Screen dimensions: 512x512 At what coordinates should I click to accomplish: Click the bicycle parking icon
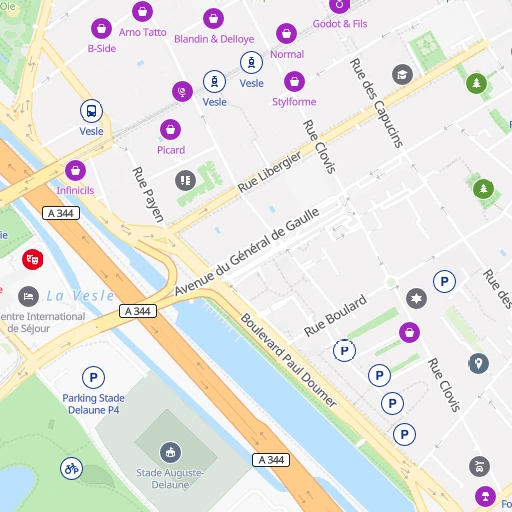[71, 469]
